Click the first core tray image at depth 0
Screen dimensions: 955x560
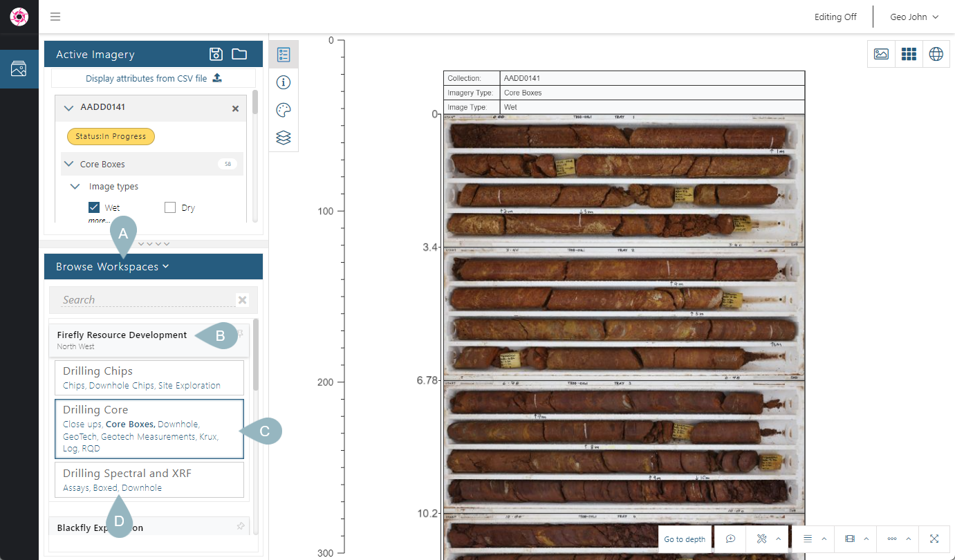[624, 181]
